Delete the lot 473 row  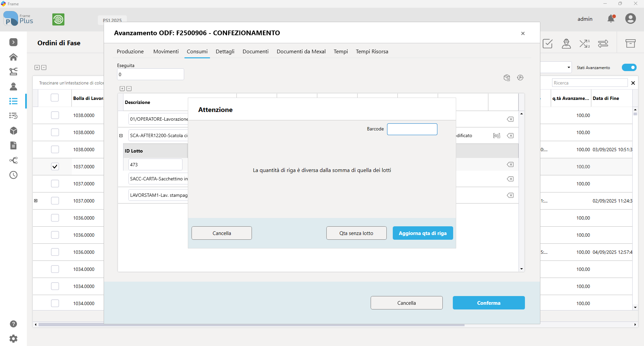click(x=510, y=165)
